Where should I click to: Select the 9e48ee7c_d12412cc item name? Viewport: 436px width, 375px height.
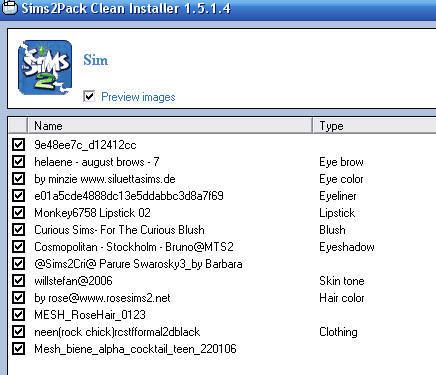click(x=85, y=145)
